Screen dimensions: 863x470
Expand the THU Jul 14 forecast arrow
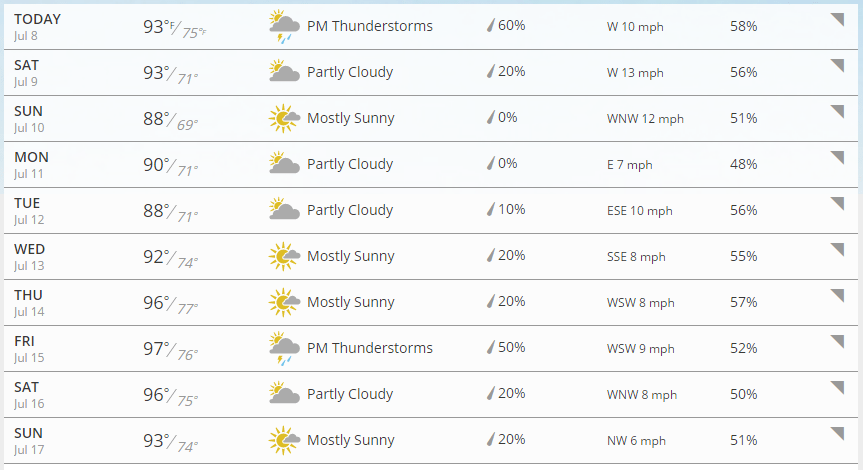point(838,296)
